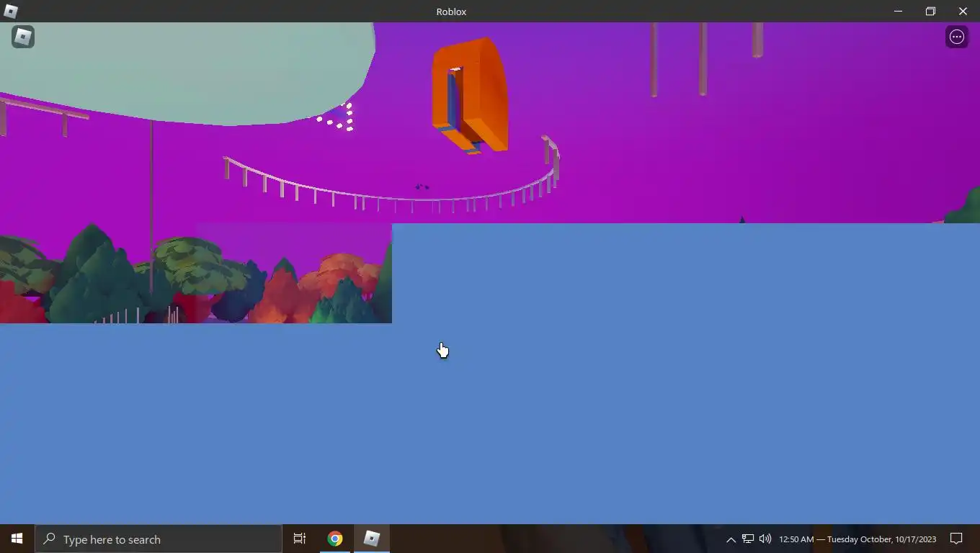Open the three-dots options button

(957, 37)
